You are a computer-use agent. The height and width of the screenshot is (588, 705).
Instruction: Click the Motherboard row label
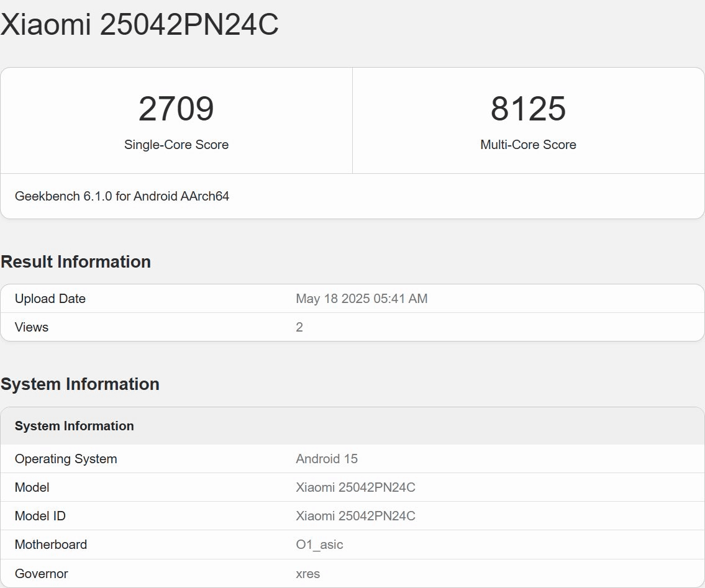(51, 545)
